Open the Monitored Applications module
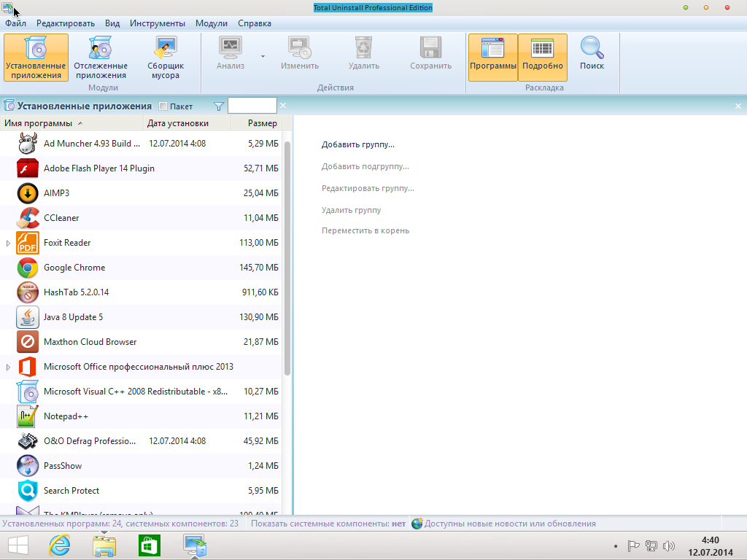Screen dimensions: 747x560 coord(100,50)
